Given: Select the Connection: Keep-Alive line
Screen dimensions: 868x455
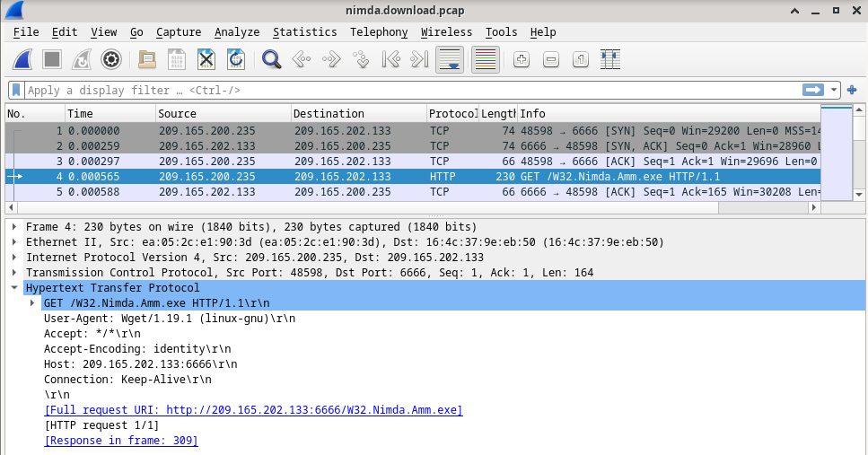Looking at the screenshot, I should (127, 379).
